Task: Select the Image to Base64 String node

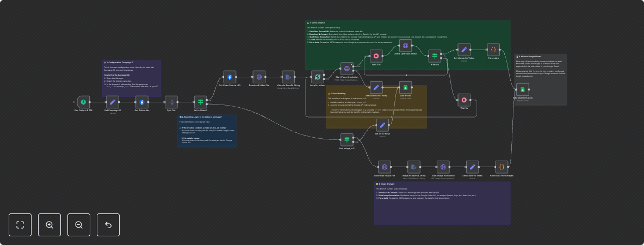Action: pyautogui.click(x=414, y=167)
